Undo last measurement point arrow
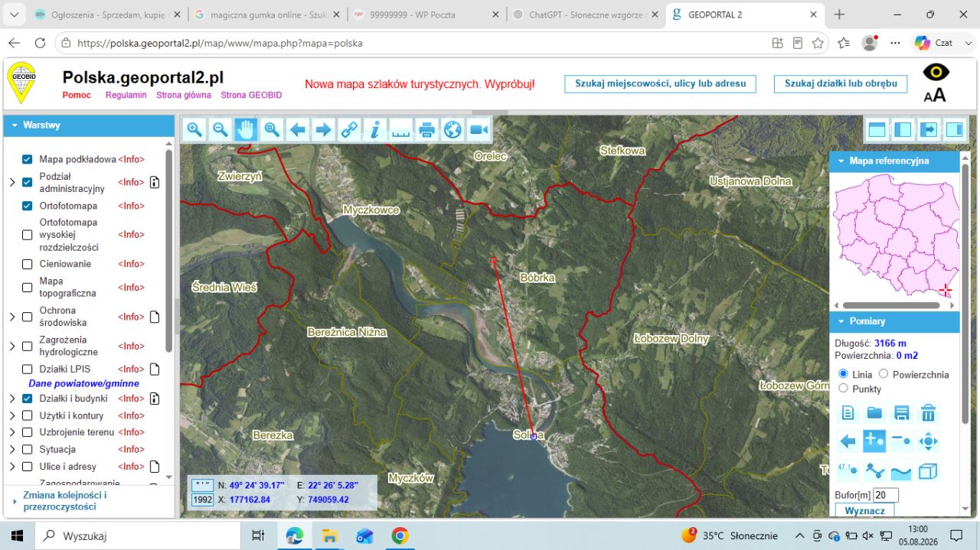This screenshot has width=980, height=550. point(848,441)
